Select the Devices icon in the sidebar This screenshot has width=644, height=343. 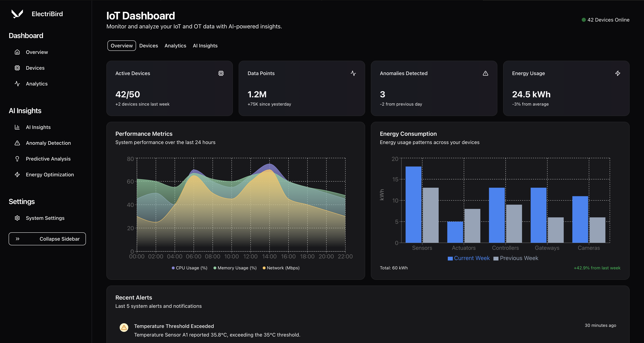point(17,68)
